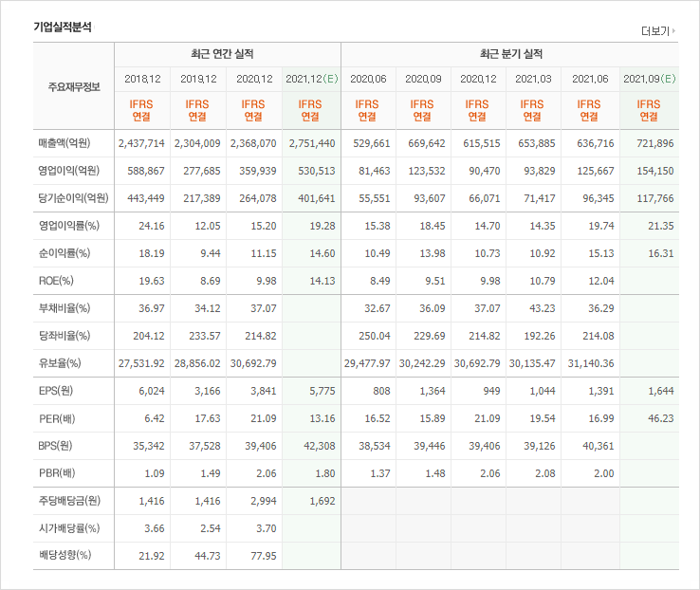Click the dividend per share value 2,994

[x=264, y=502]
